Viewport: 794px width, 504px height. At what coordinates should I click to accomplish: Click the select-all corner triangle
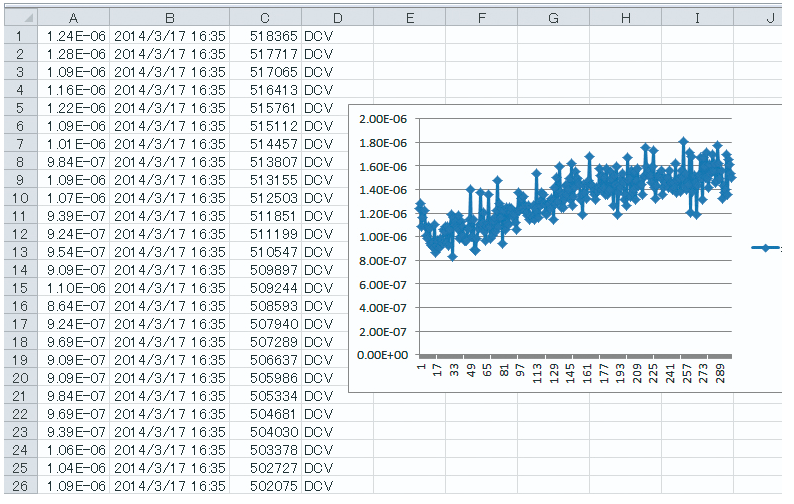coord(20,18)
